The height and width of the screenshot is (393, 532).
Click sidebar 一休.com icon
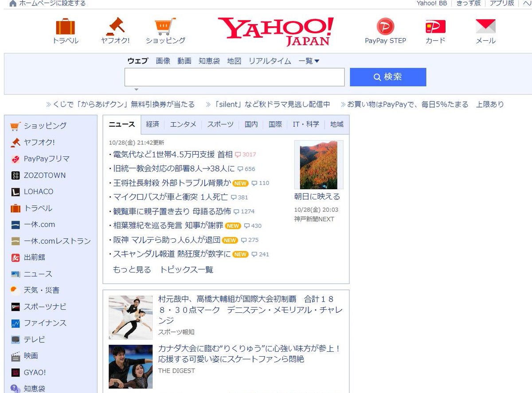16,225
